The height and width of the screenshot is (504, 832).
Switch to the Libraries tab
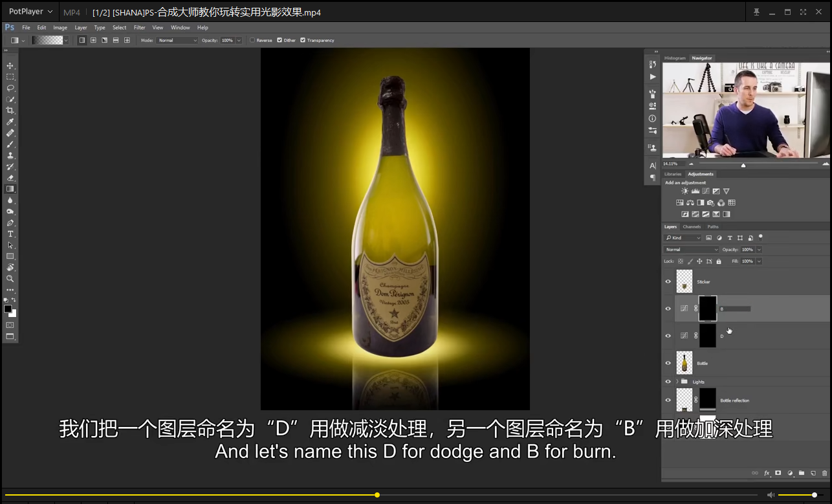pos(673,174)
